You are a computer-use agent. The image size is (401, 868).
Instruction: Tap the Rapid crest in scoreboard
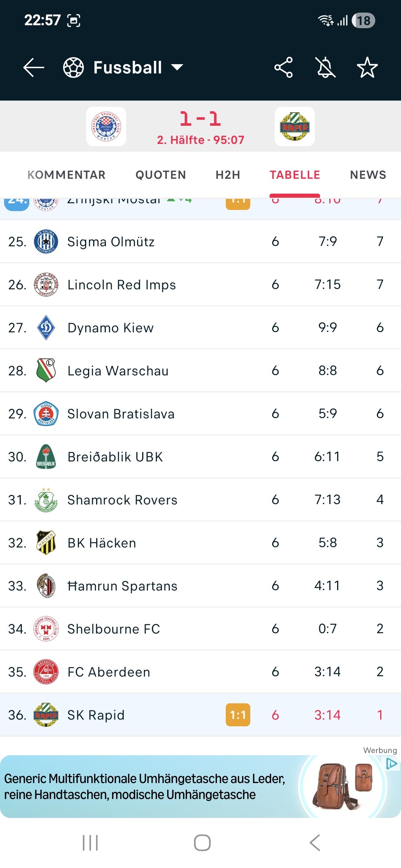(x=295, y=126)
